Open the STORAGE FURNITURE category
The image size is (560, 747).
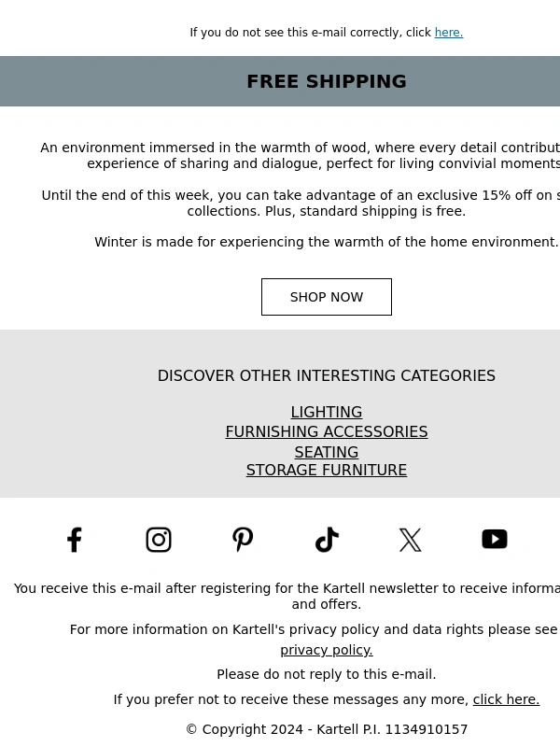click(x=327, y=471)
